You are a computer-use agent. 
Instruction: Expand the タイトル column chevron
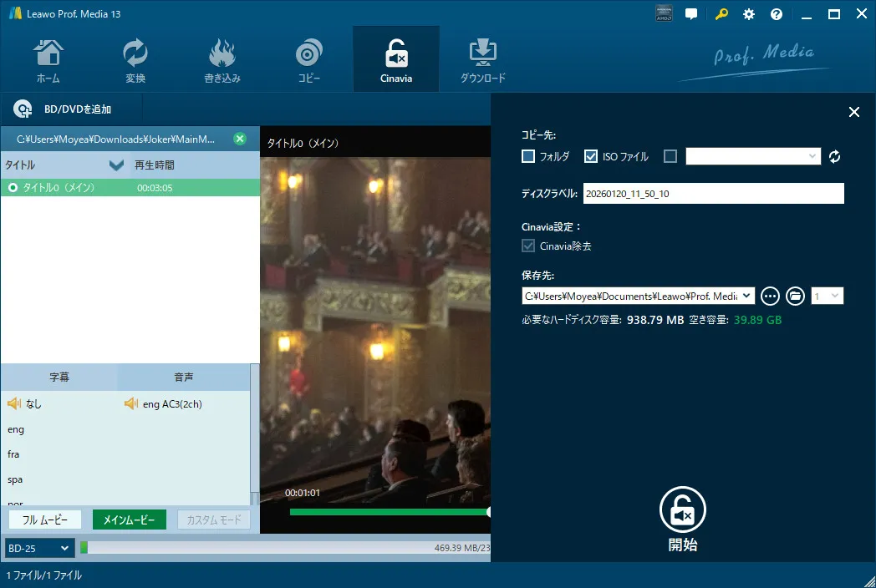116,165
